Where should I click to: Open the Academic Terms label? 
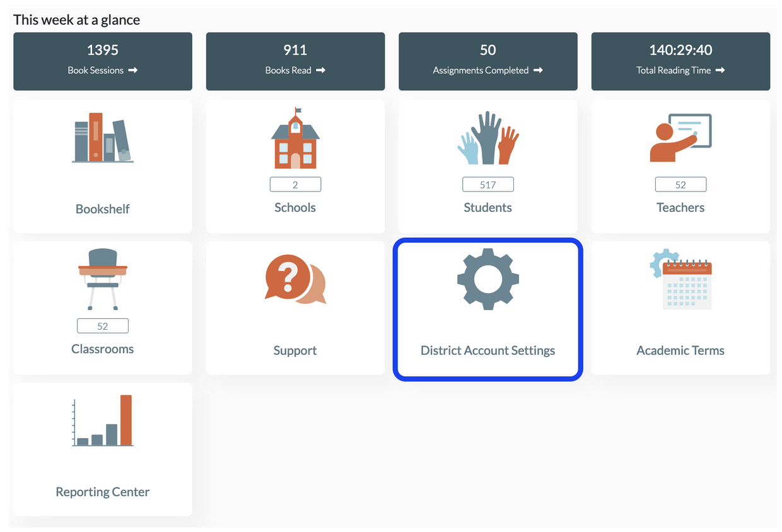tap(680, 350)
